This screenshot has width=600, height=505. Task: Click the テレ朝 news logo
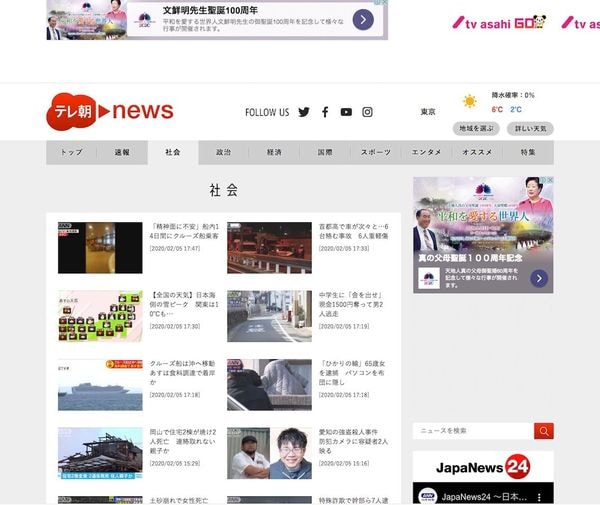[110, 112]
